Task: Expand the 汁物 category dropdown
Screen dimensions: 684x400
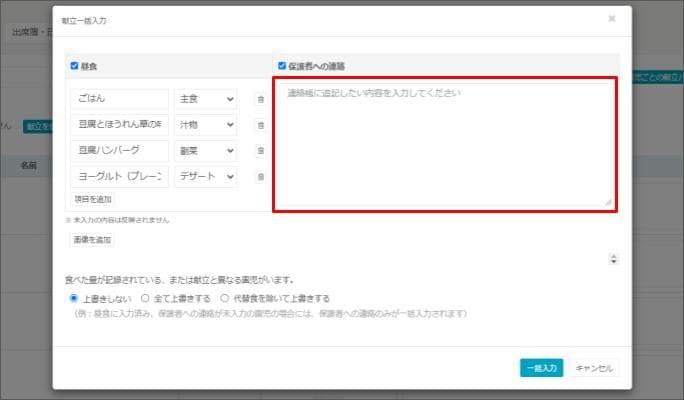Action: (x=206, y=125)
